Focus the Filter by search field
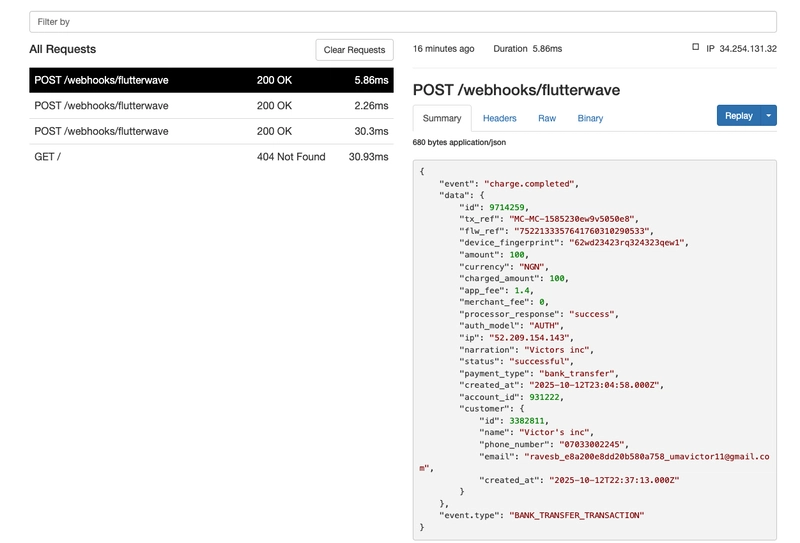Image resolution: width=800 pixels, height=543 pixels. (402, 21)
